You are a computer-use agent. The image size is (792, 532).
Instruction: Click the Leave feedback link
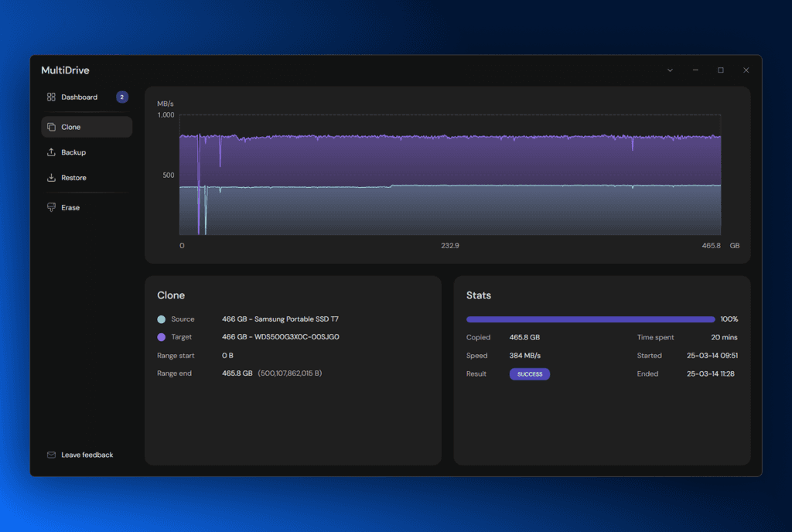(86, 455)
